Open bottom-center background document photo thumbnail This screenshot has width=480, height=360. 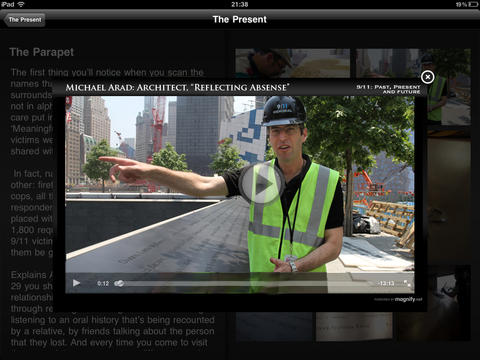tap(353, 327)
